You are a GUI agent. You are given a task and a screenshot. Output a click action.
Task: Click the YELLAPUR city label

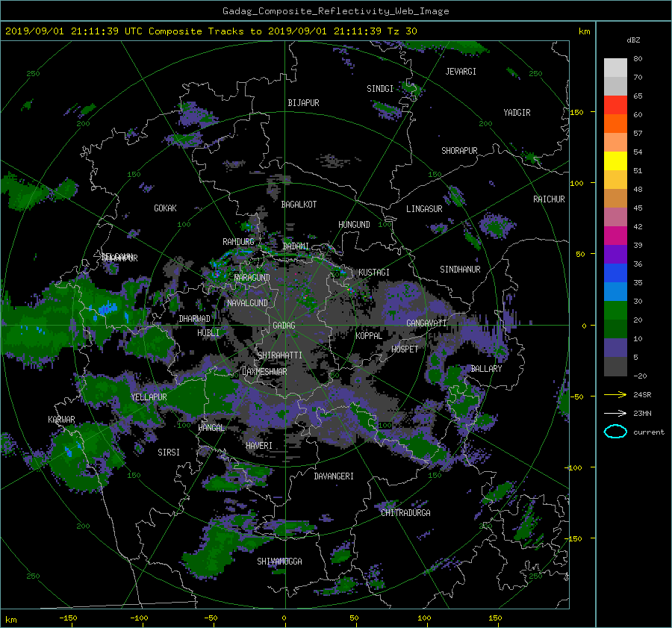[x=149, y=397]
